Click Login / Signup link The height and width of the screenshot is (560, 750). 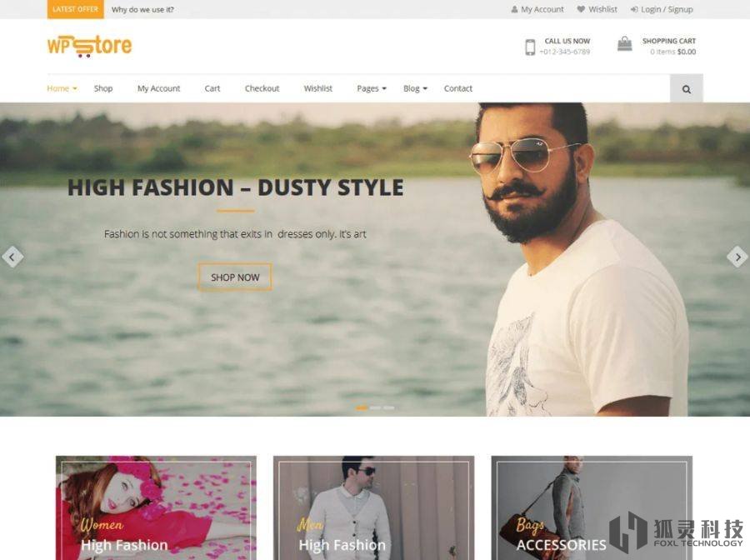click(x=662, y=9)
